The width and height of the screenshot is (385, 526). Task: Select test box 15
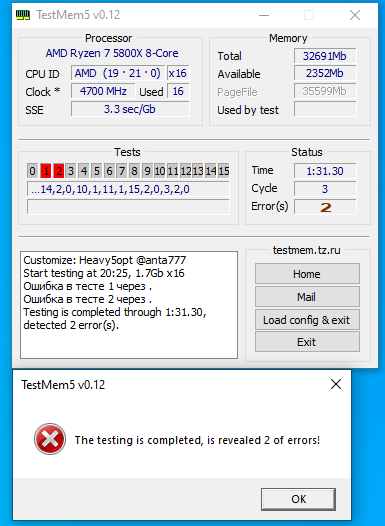coord(224,171)
